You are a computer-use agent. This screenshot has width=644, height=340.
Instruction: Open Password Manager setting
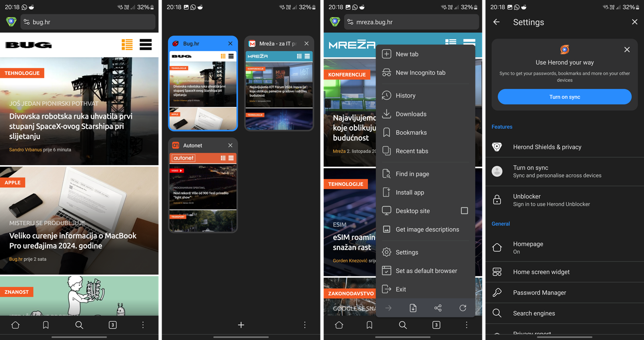[x=565, y=293]
